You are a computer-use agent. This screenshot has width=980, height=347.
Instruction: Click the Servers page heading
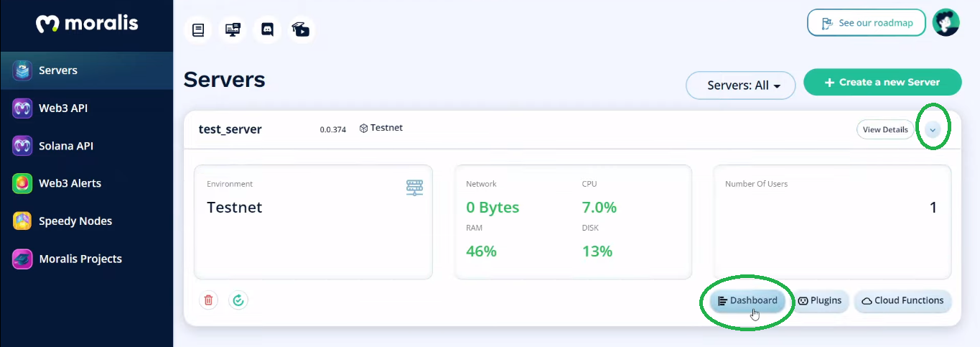coord(225,79)
